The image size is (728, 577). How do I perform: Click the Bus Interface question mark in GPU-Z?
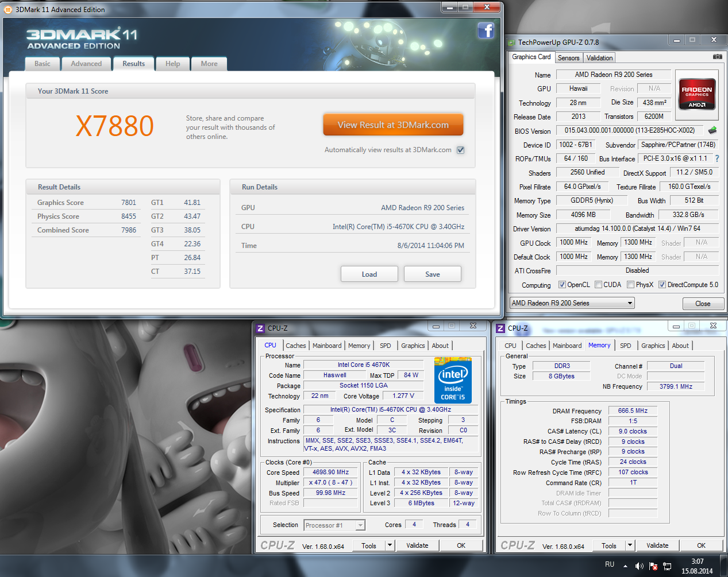coord(717,158)
